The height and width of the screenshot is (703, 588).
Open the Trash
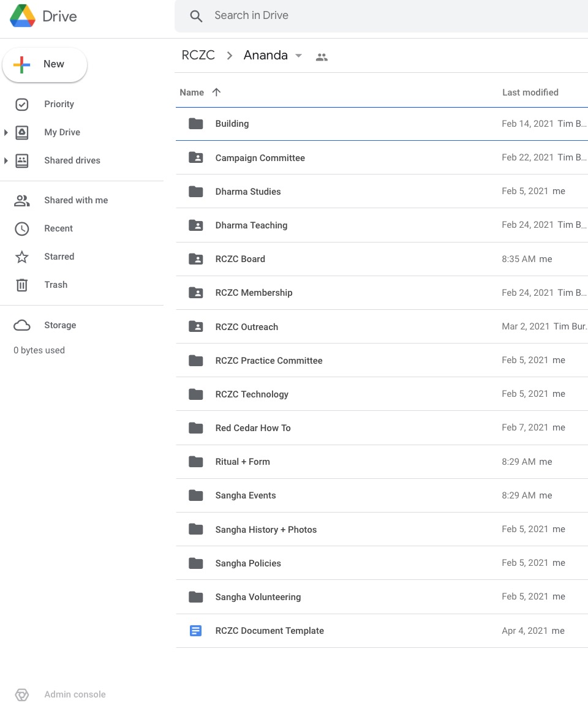coord(56,285)
